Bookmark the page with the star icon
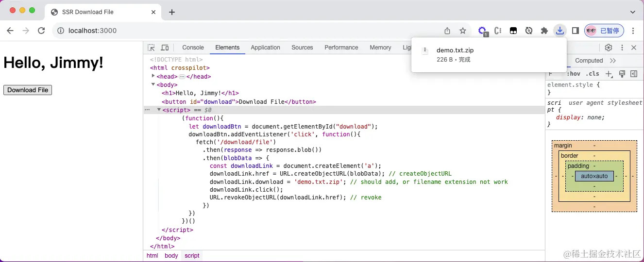The image size is (644, 262). tap(463, 31)
